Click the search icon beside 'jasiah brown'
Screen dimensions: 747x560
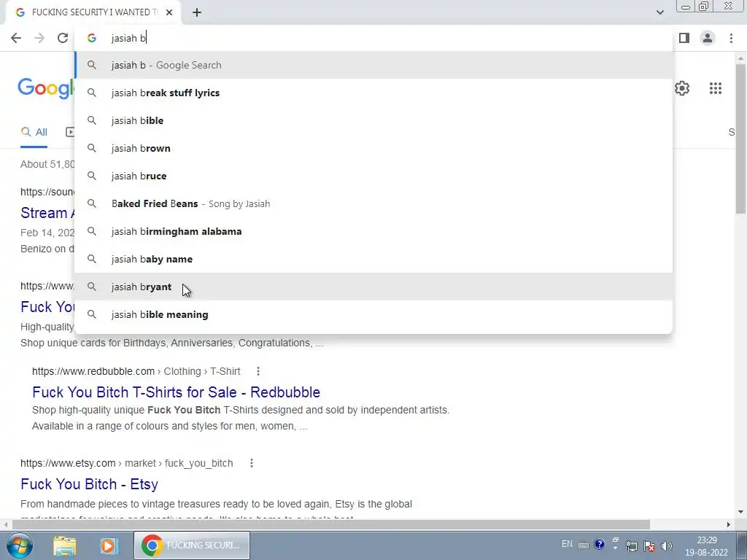click(92, 148)
